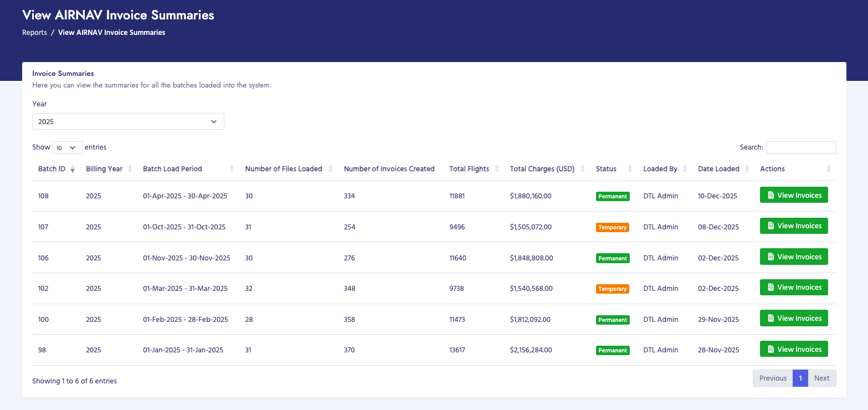
Task: Click the document icon for batch 107 invoices
Action: (771, 225)
